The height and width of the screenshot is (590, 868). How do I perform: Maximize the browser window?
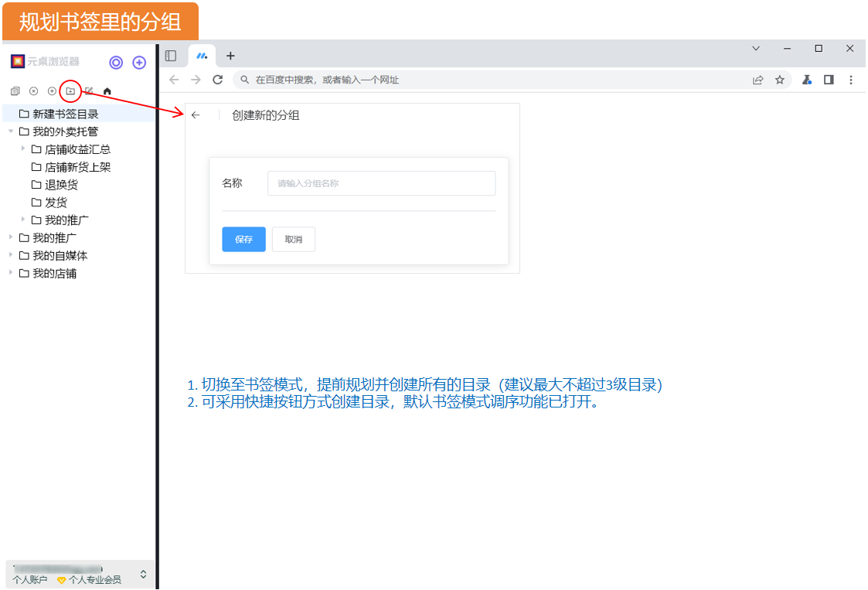[819, 49]
